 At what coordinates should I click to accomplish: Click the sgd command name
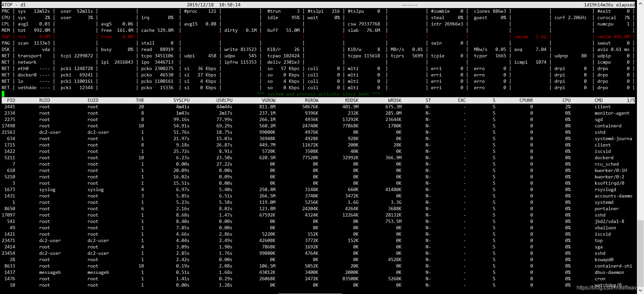(599, 119)
